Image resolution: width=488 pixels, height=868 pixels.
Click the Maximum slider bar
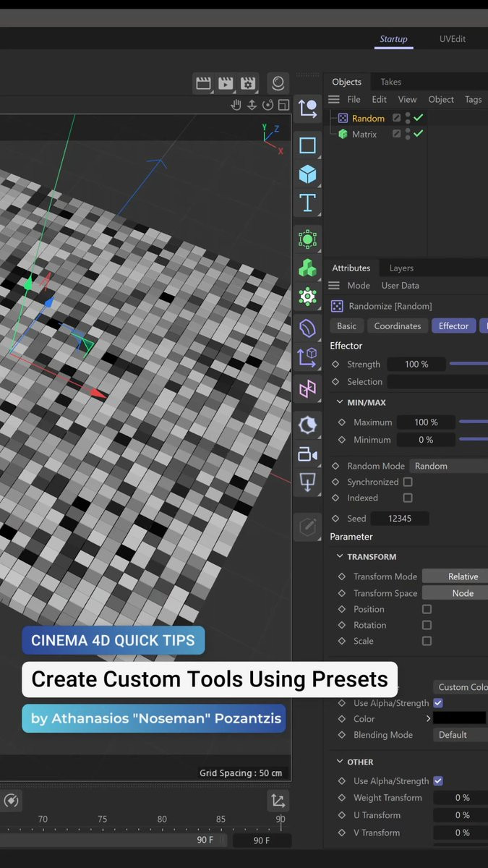pos(473,422)
